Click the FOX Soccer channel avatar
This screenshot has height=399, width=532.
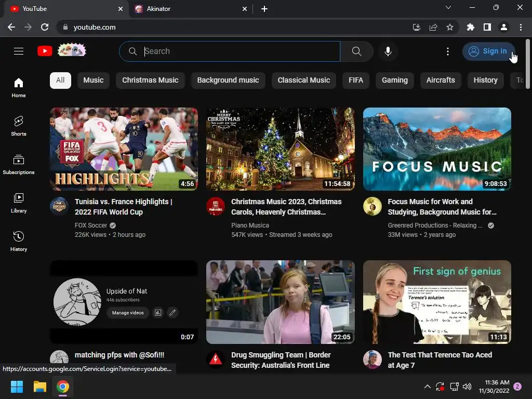[59, 206]
